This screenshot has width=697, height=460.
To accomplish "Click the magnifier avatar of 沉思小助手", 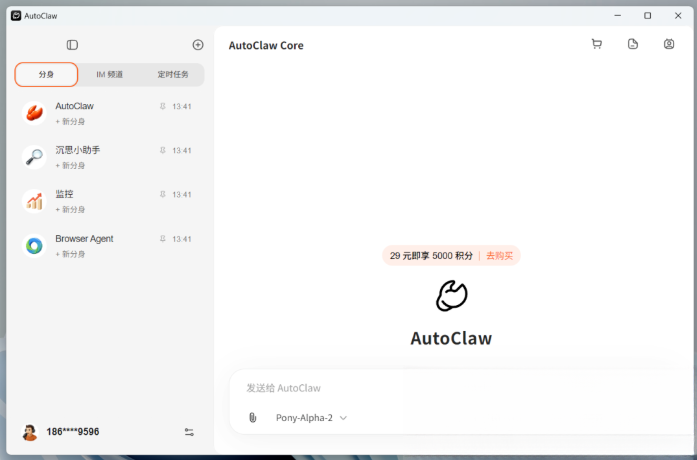I will click(x=34, y=157).
